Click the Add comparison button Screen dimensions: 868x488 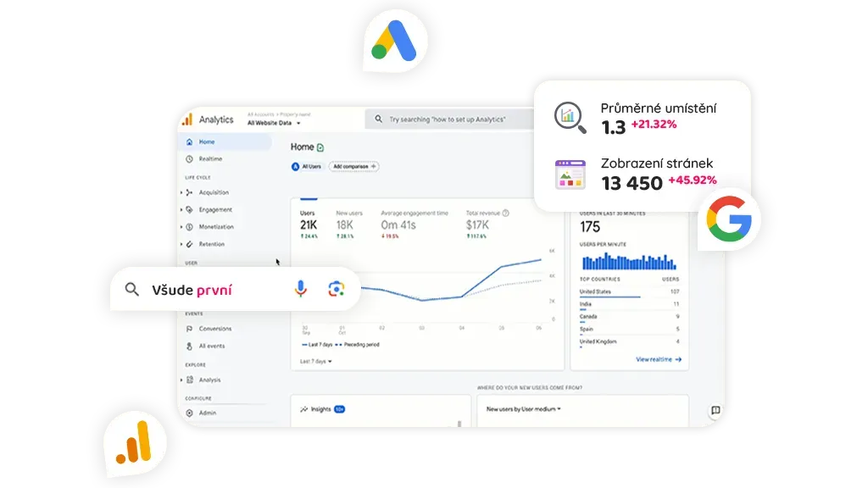[x=353, y=167]
